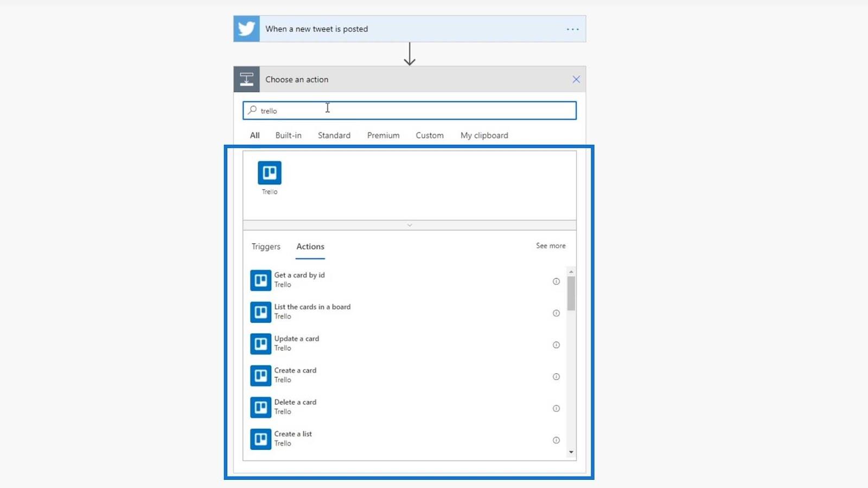
Task: Click the actions list scroll up arrow
Action: [571, 271]
